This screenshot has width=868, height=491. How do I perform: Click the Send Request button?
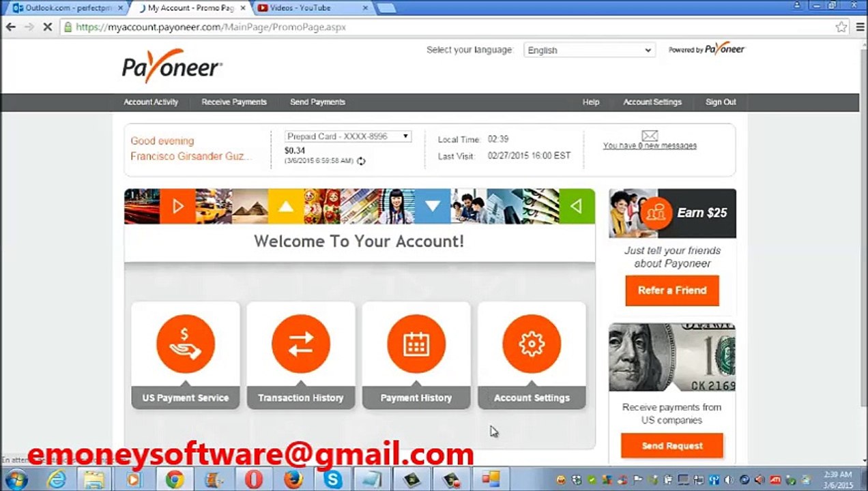click(672, 445)
